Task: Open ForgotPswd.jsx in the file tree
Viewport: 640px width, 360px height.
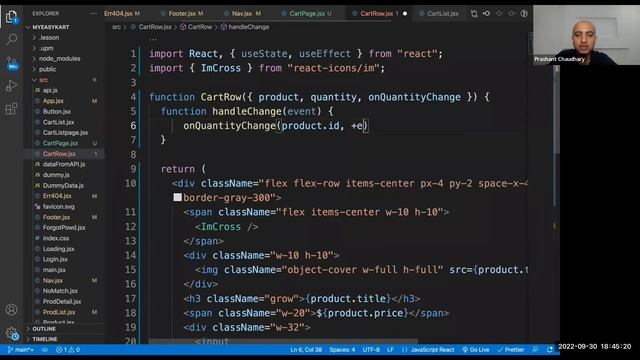Action: point(64,228)
